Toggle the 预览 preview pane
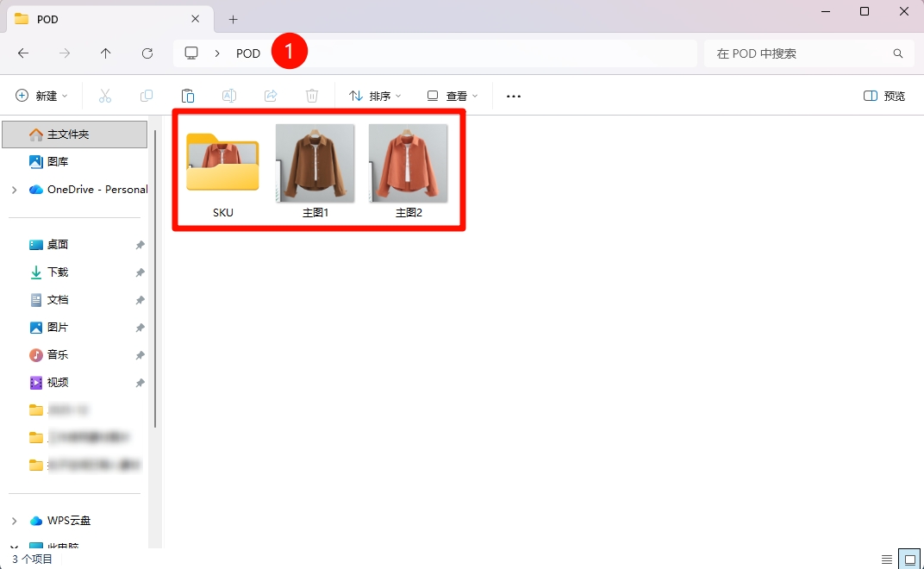Image resolution: width=924 pixels, height=569 pixels. pos(884,96)
